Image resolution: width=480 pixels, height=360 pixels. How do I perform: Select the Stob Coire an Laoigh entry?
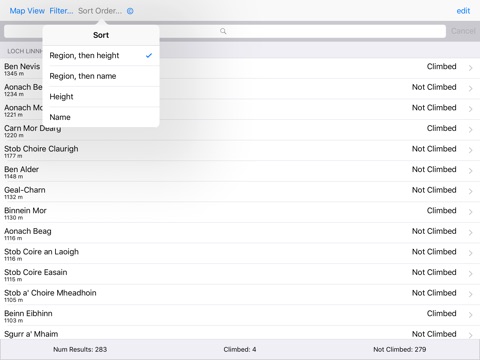(x=240, y=254)
